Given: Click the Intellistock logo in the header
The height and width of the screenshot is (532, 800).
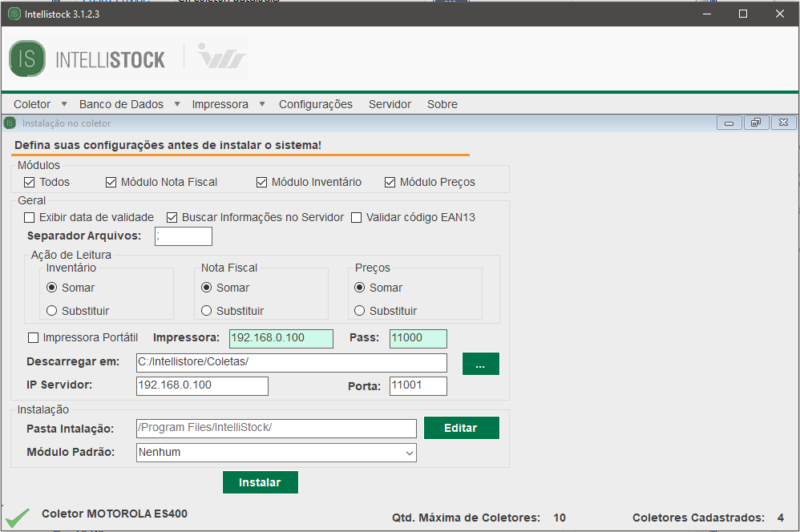Looking at the screenshot, I should click(87, 59).
